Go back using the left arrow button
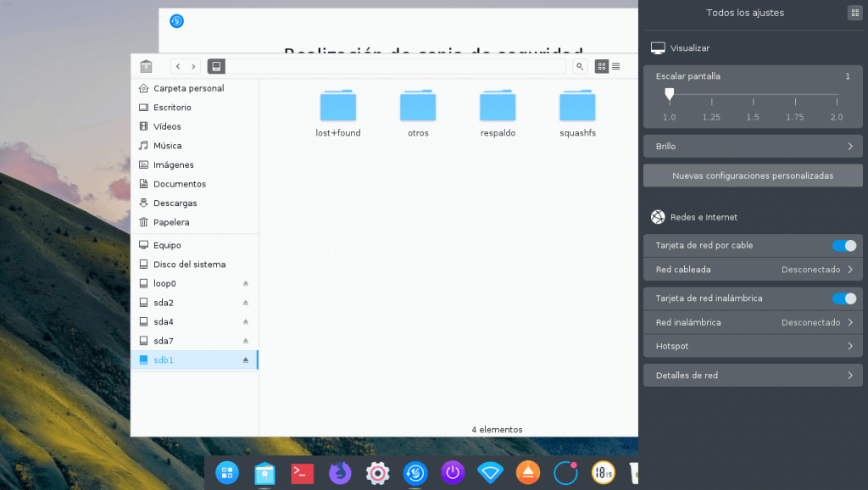The height and width of the screenshot is (490, 868). click(x=178, y=66)
